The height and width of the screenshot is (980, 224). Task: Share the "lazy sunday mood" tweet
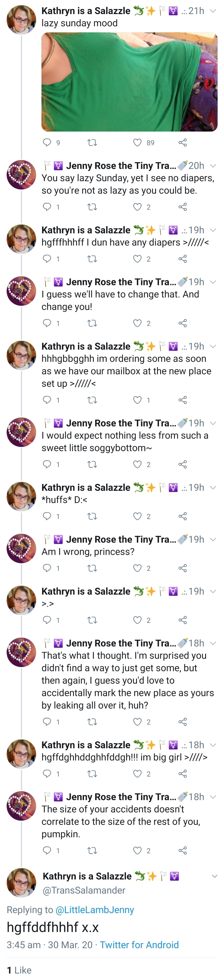[x=183, y=143]
